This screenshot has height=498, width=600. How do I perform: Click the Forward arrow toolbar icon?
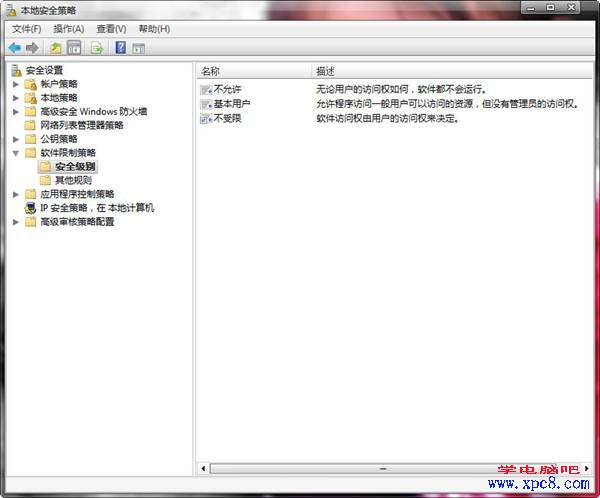pos(33,47)
